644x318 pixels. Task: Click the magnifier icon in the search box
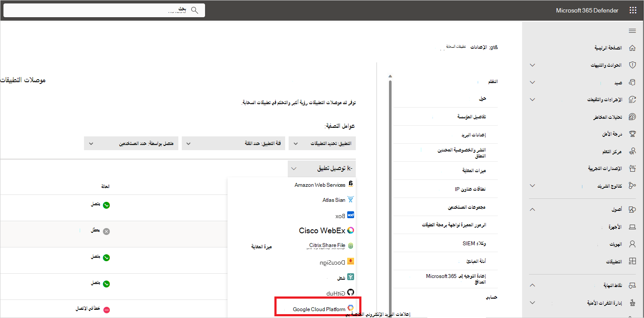[195, 10]
